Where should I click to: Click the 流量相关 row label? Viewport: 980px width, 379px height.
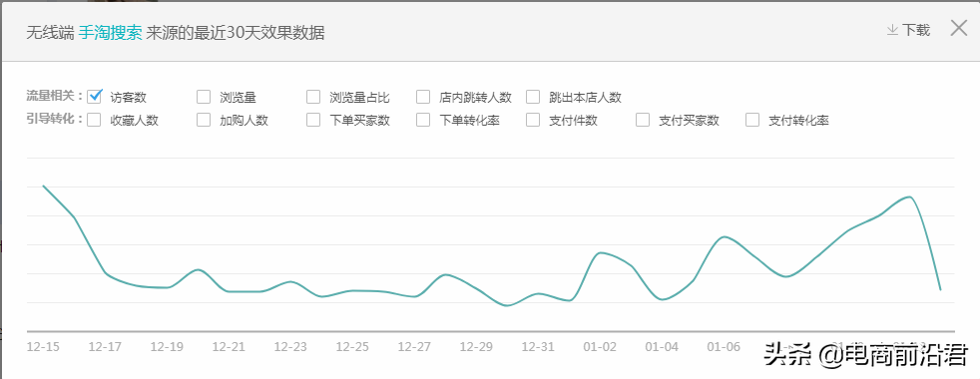54,96
